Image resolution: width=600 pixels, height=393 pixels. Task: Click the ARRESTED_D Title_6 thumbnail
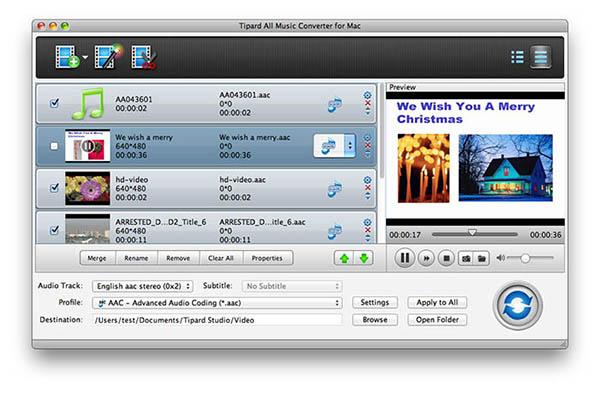(88, 229)
